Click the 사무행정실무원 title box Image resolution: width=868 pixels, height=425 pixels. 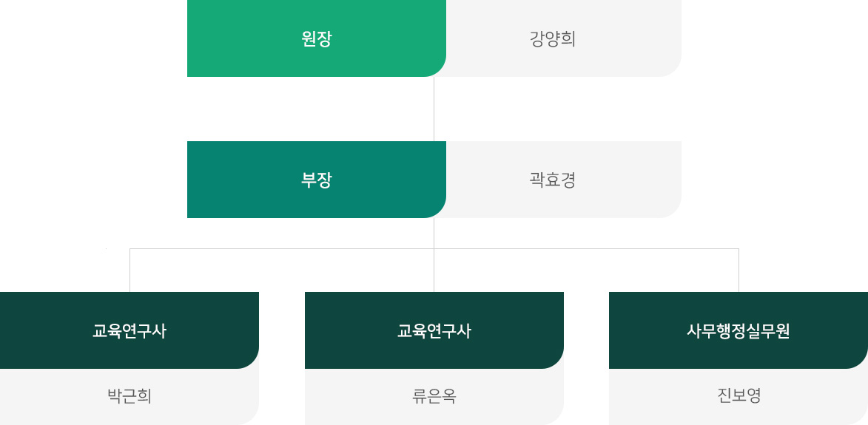click(x=739, y=330)
